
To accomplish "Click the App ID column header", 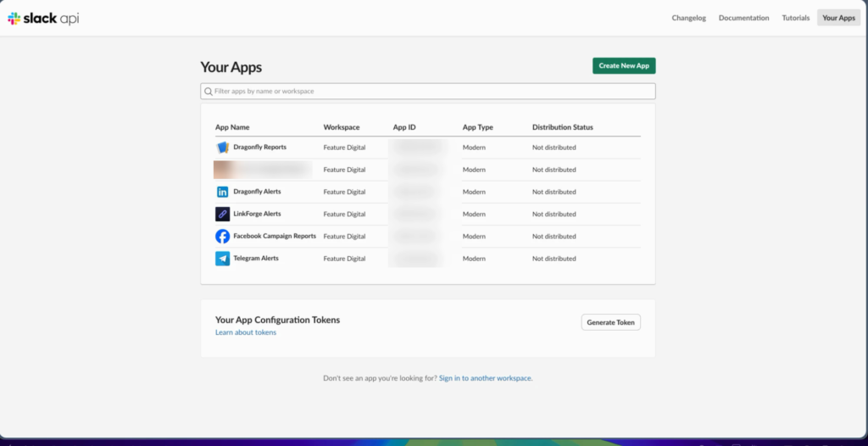I will pyautogui.click(x=404, y=127).
